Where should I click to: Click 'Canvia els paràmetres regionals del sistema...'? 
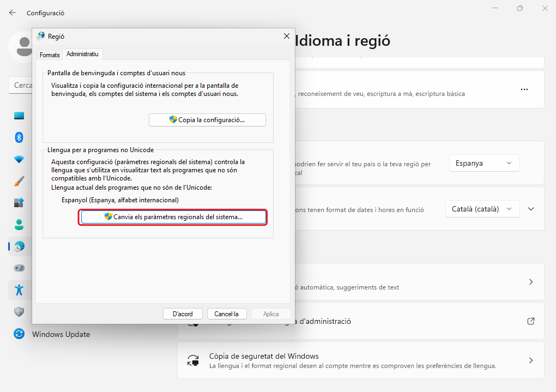(173, 217)
